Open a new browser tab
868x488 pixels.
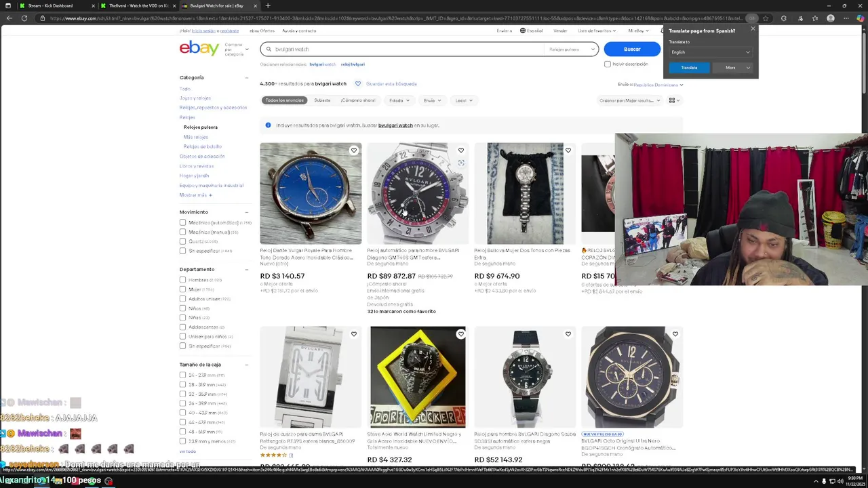[x=268, y=5]
